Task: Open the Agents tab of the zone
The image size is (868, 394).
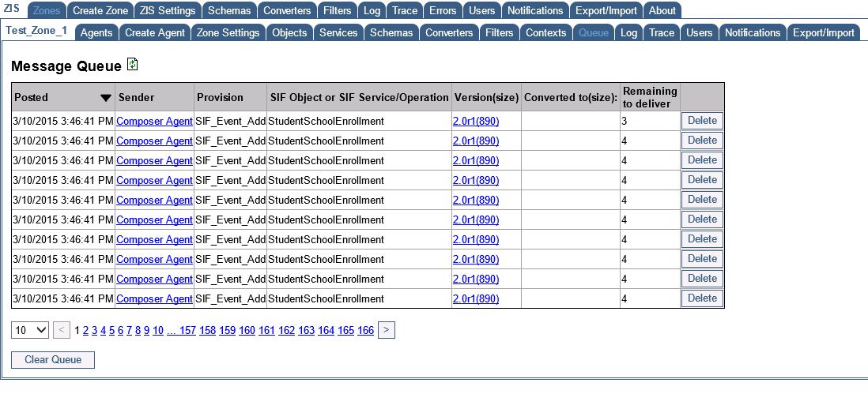Action: click(96, 32)
